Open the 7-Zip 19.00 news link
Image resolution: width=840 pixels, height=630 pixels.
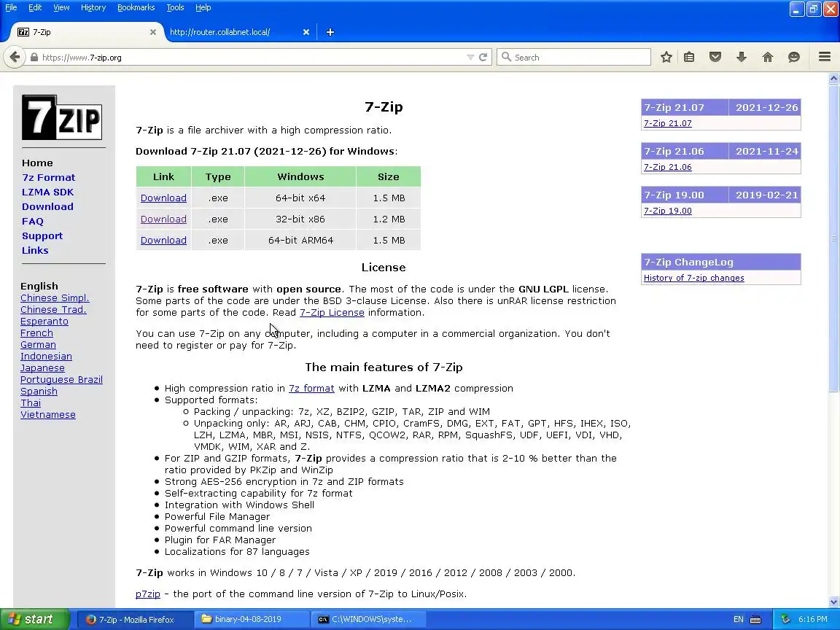667,211
